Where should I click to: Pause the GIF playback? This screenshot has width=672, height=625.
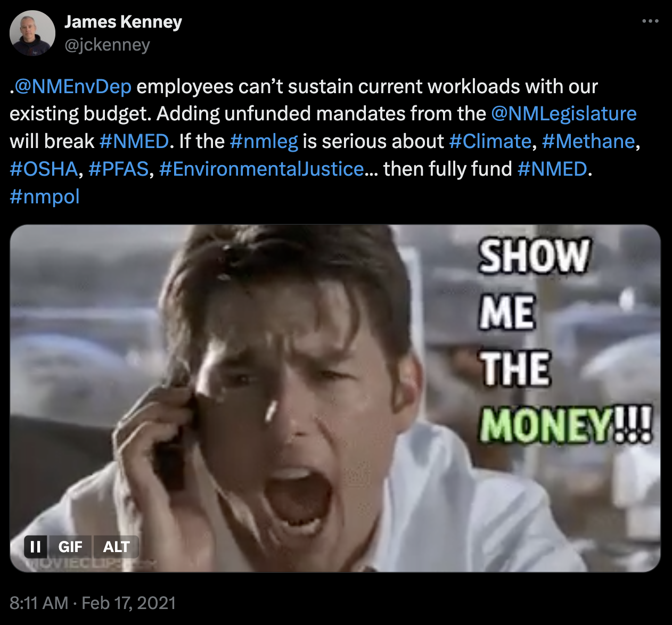[x=36, y=547]
